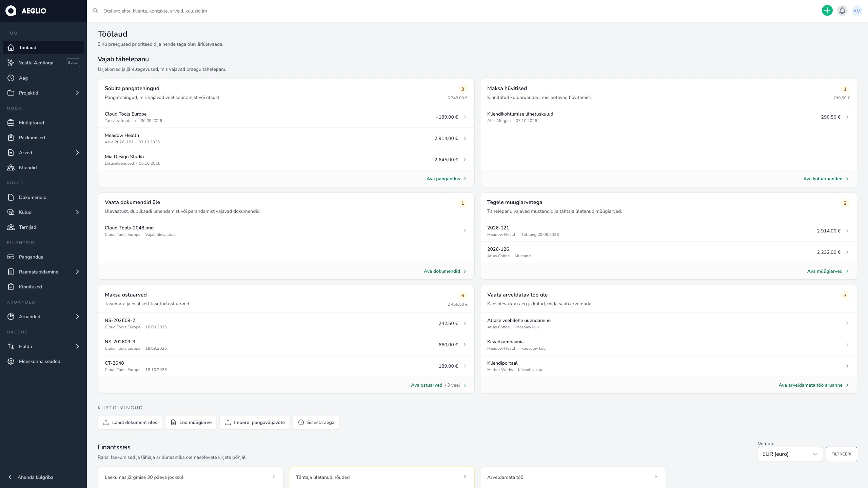Click the Meeskonna seaded gear icon

coord(11,361)
